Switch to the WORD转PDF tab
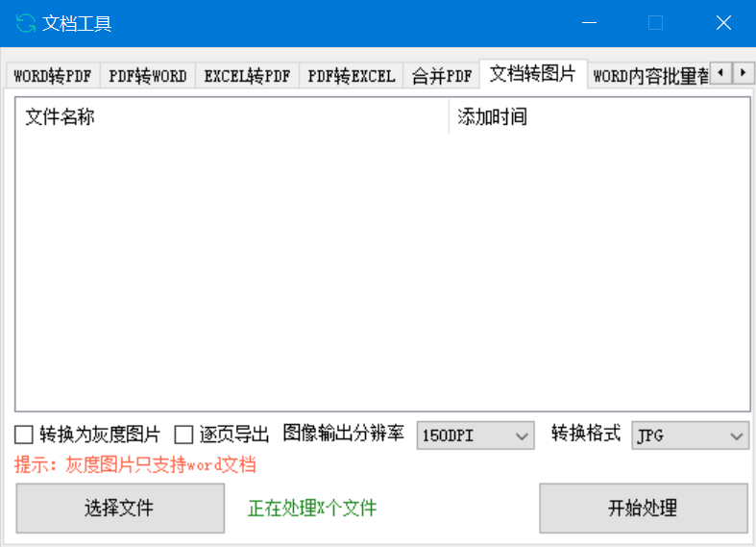The height and width of the screenshot is (547, 756). click(x=53, y=76)
